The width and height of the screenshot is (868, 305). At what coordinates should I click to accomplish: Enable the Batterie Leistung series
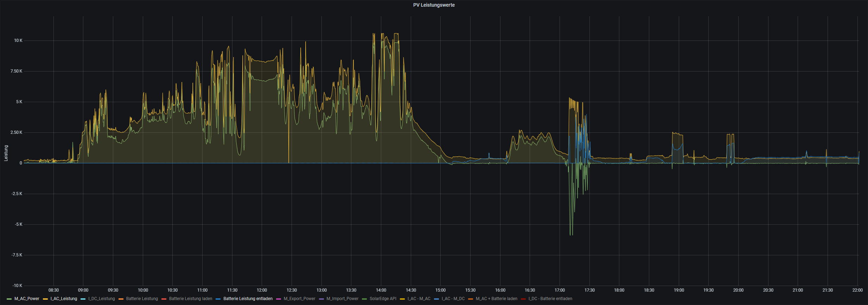click(x=142, y=299)
